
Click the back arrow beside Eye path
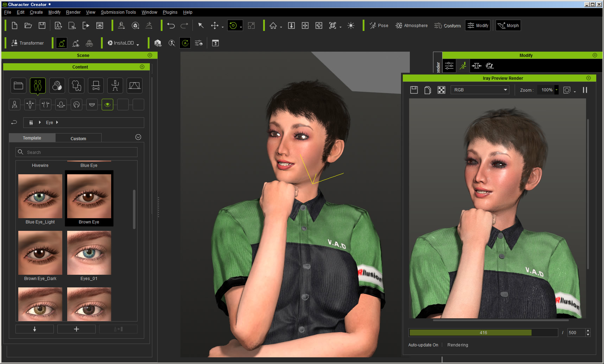click(14, 122)
